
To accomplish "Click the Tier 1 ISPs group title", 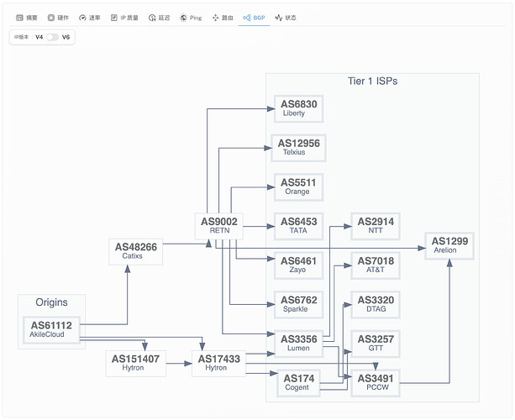I will [372, 81].
